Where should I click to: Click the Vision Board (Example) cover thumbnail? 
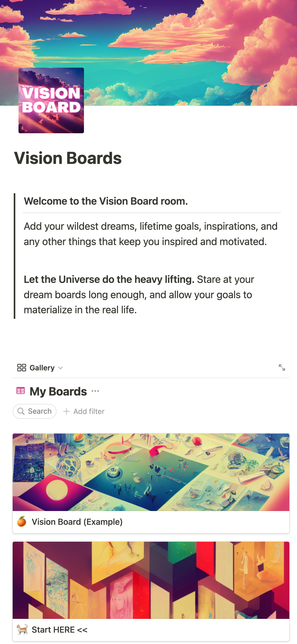[x=151, y=472]
